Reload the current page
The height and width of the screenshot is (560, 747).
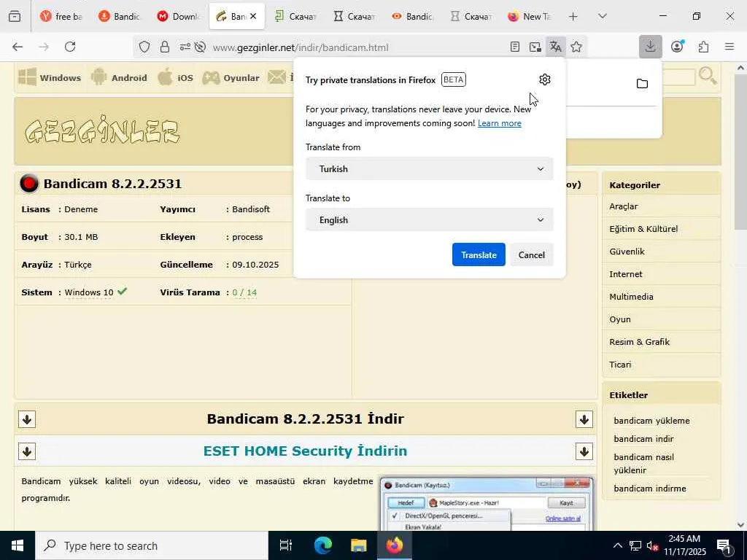(x=70, y=47)
